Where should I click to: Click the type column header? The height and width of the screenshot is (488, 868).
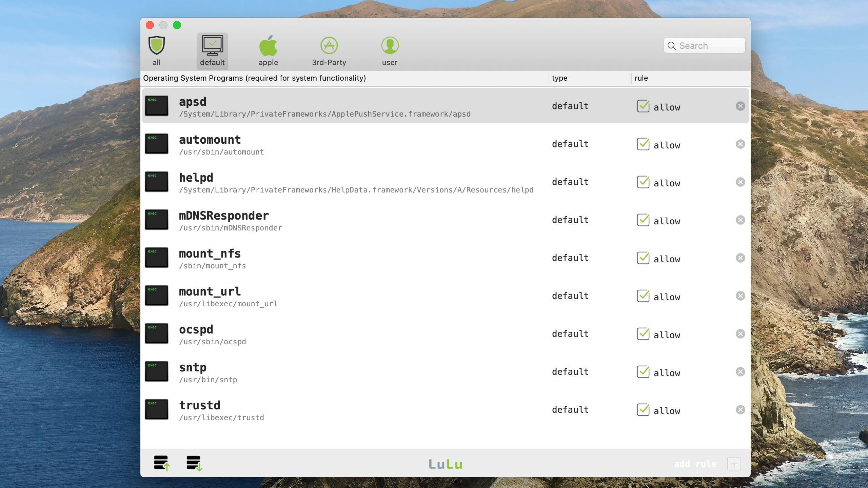point(559,78)
